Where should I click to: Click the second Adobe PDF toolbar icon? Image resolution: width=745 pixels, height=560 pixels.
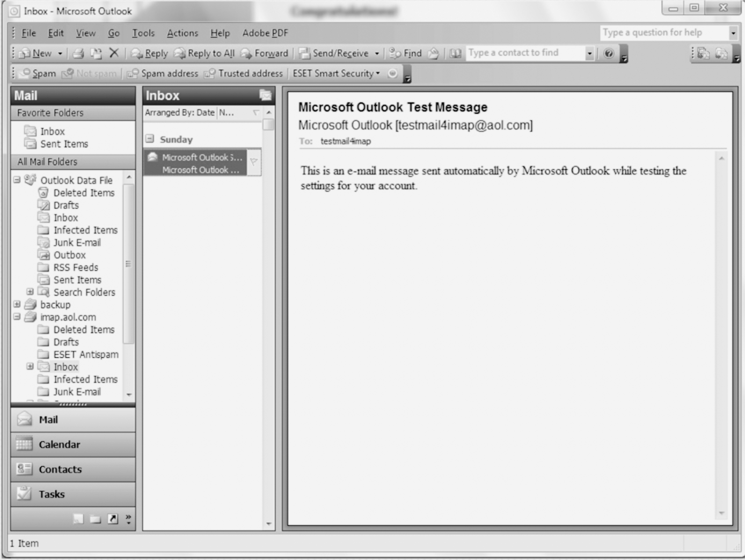(x=721, y=53)
